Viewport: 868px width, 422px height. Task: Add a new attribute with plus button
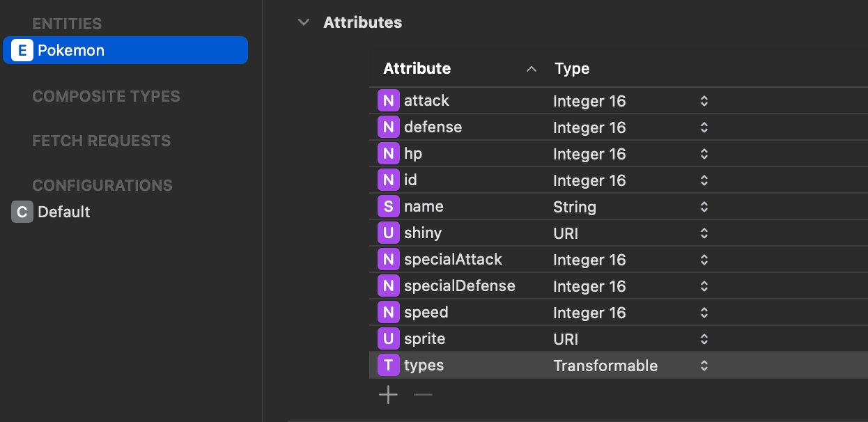388,396
